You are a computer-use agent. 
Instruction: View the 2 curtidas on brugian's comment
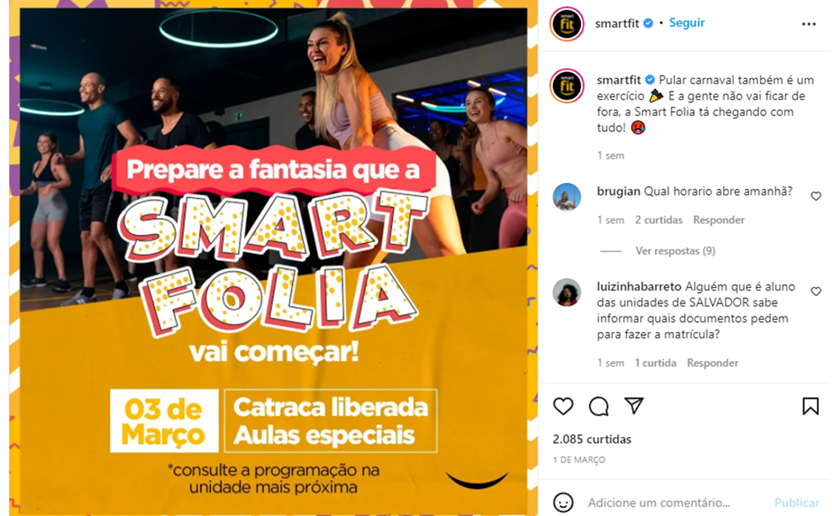[658, 220]
